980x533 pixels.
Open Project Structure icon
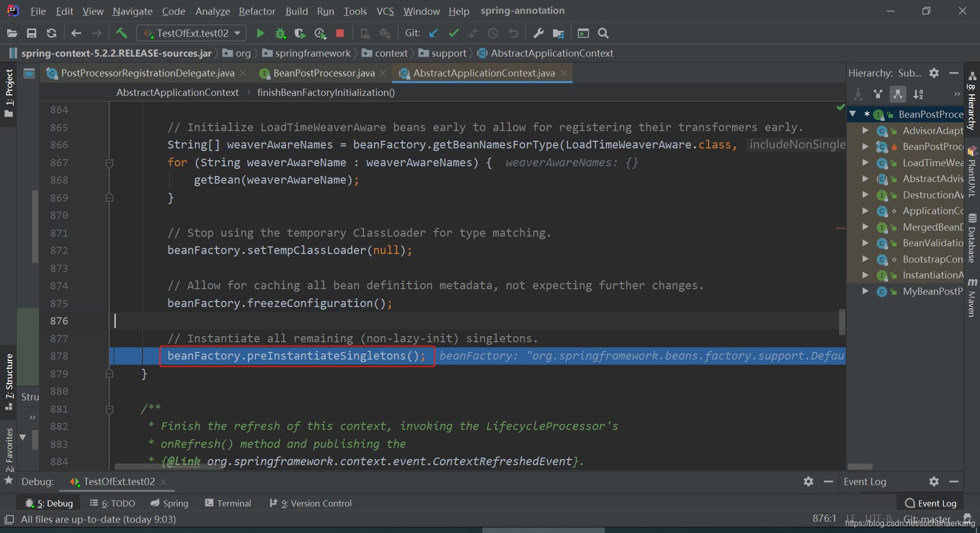[x=558, y=33]
